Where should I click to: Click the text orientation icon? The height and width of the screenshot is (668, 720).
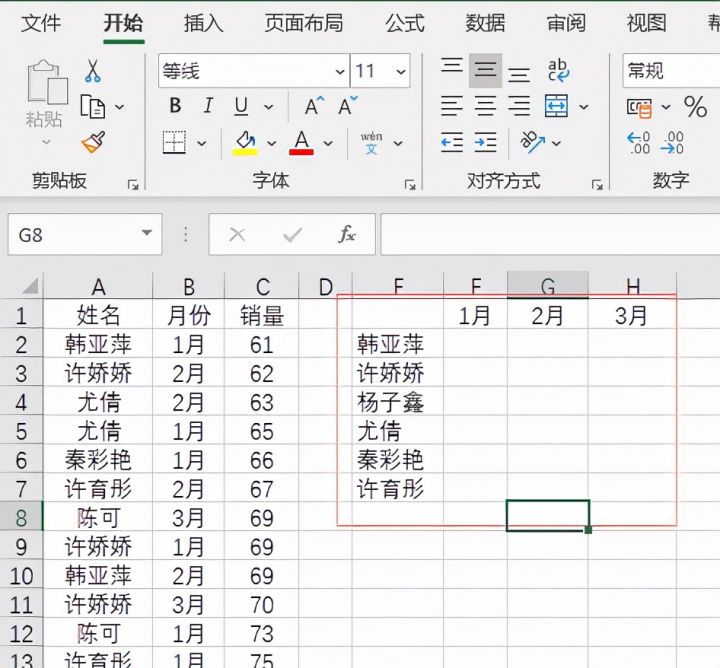(x=533, y=142)
